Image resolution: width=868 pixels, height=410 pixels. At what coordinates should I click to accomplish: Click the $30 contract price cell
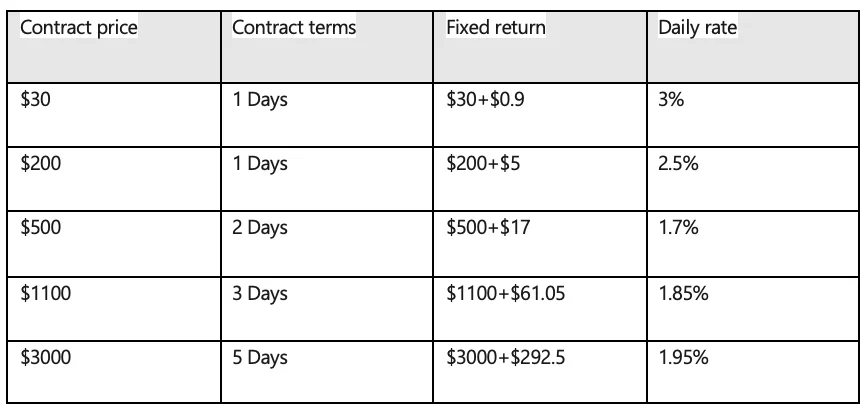click(x=35, y=99)
